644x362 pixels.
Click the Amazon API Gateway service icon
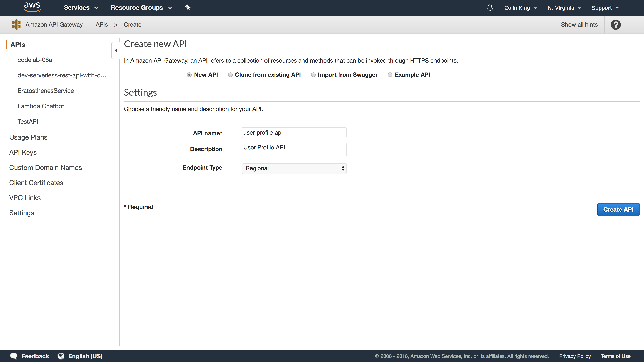coord(17,25)
